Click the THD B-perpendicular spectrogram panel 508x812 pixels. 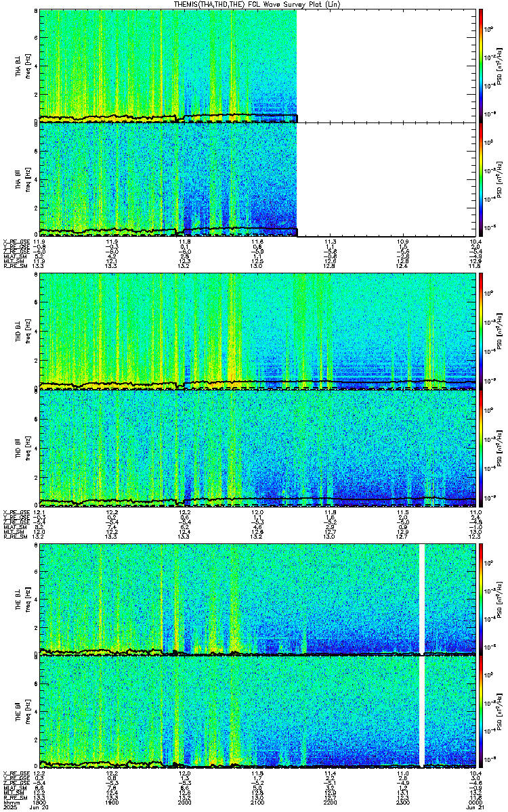click(x=258, y=331)
